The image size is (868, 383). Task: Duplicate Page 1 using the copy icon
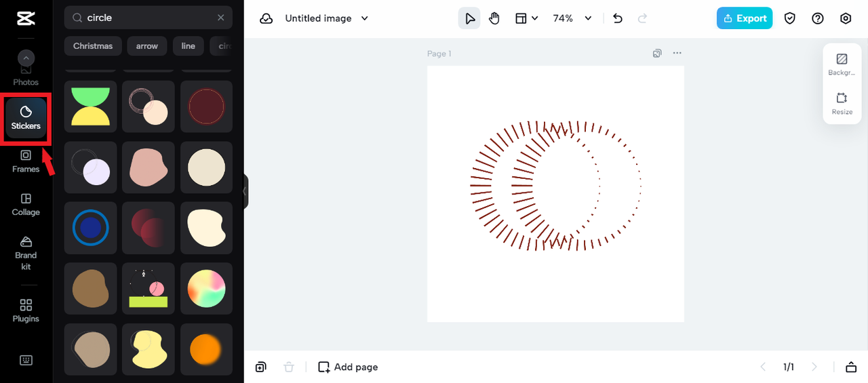656,54
